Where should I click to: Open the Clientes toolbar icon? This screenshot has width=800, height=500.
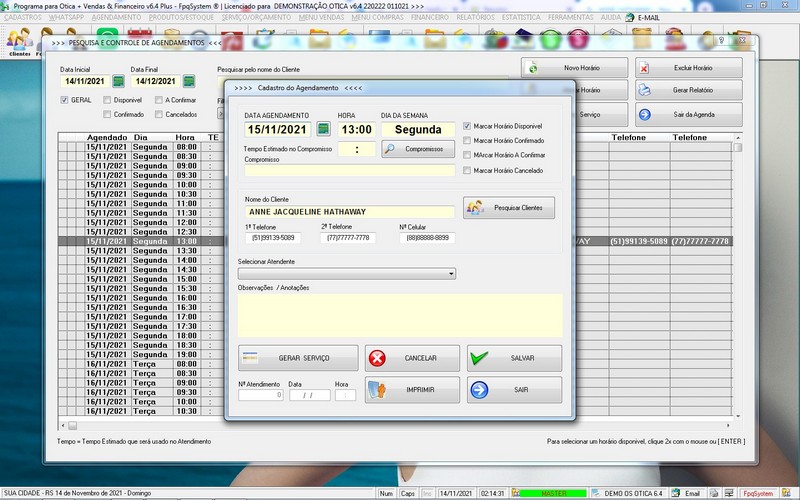(x=19, y=42)
